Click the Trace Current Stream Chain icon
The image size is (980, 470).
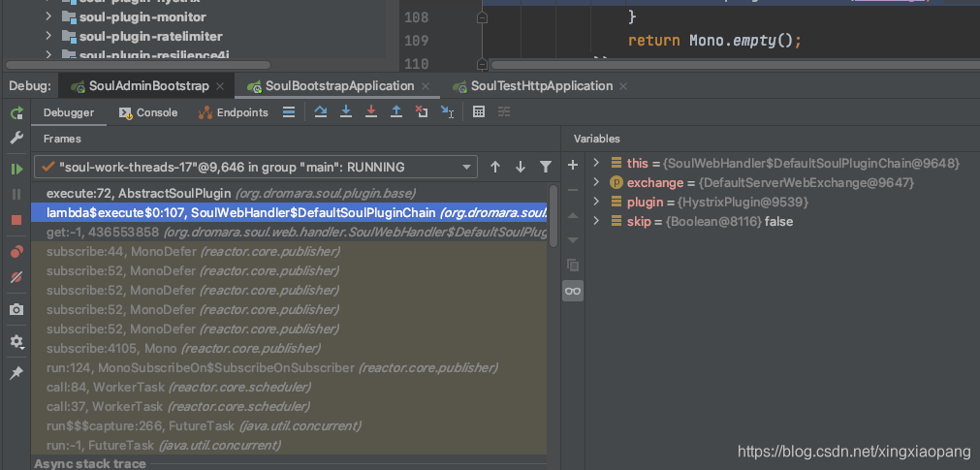[504, 111]
